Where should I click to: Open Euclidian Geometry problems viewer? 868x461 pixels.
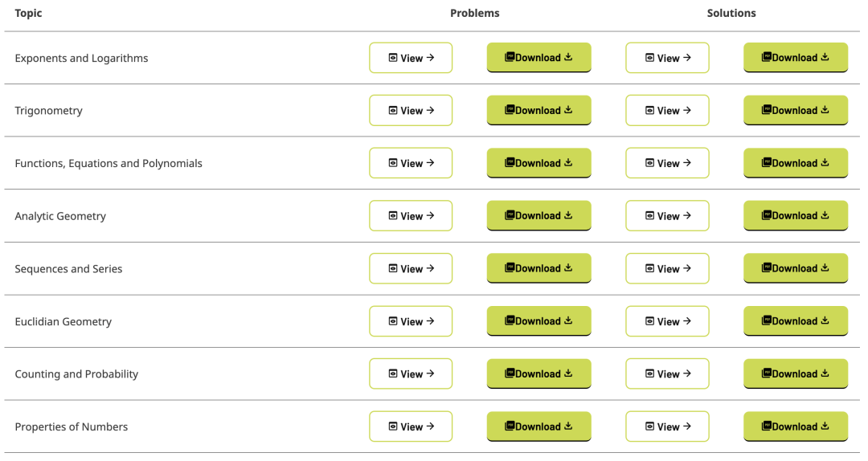(411, 321)
